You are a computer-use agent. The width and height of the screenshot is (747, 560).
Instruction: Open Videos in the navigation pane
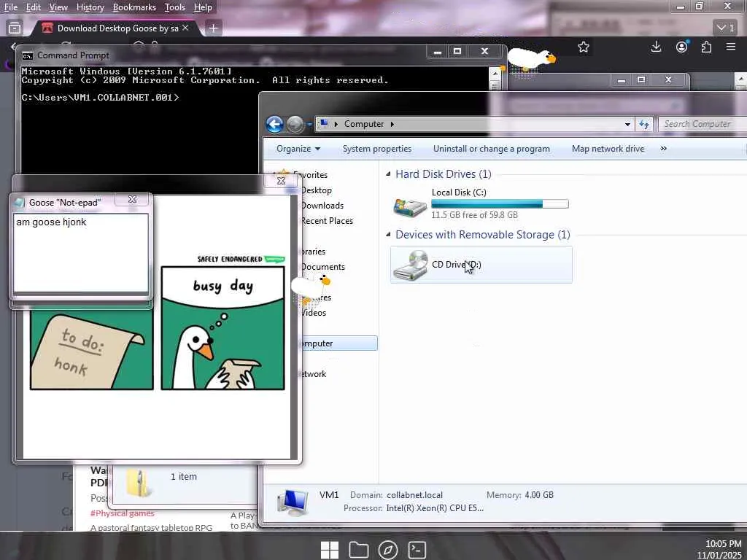pos(313,312)
